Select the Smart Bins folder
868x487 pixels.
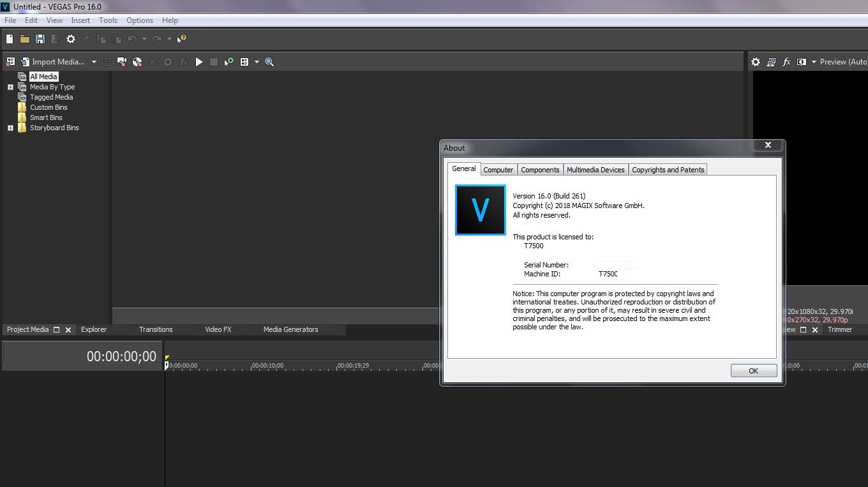click(46, 117)
